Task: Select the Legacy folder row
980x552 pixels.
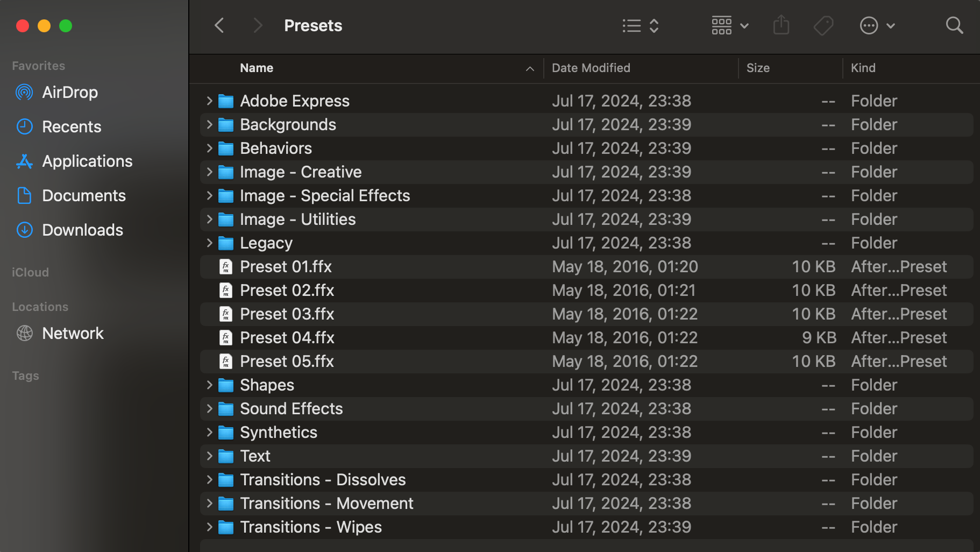Action: click(266, 243)
